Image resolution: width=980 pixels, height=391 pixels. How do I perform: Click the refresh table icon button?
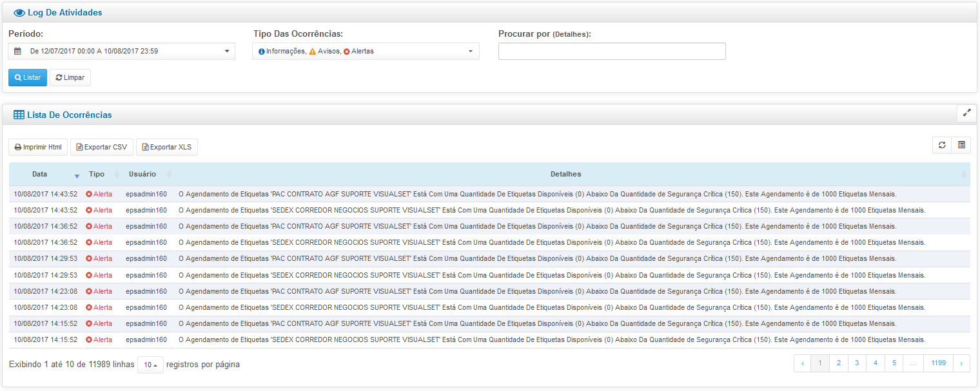pos(942,146)
